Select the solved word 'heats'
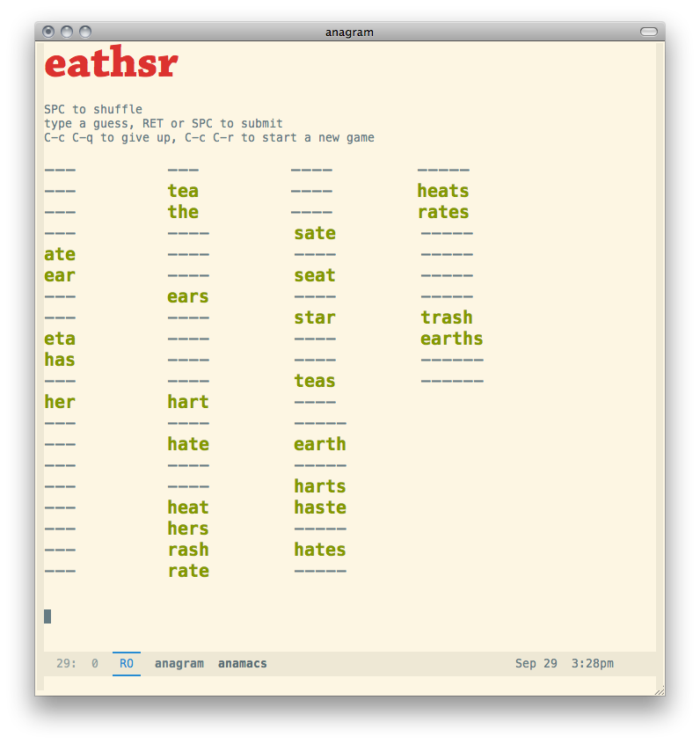Viewport: 700px width, 744px height. (443, 191)
